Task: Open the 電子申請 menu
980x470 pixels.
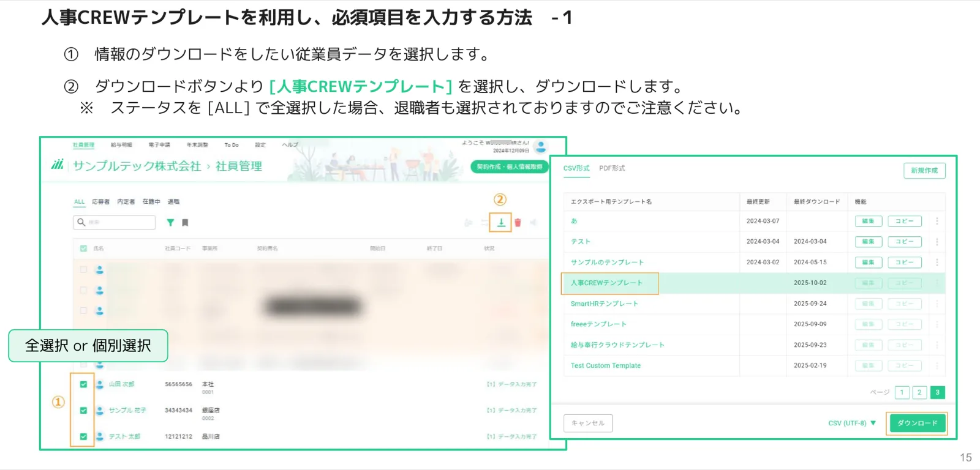Action: pyautogui.click(x=159, y=145)
